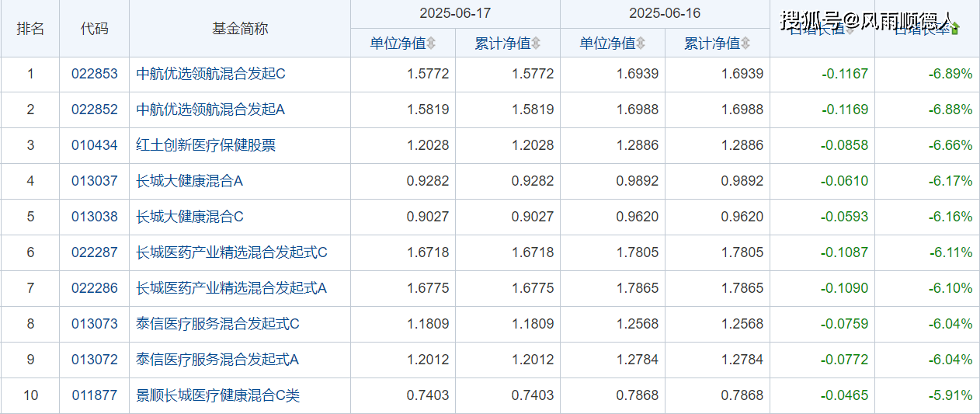Open fund code 011877
The width and height of the screenshot is (980, 414).
pos(95,396)
